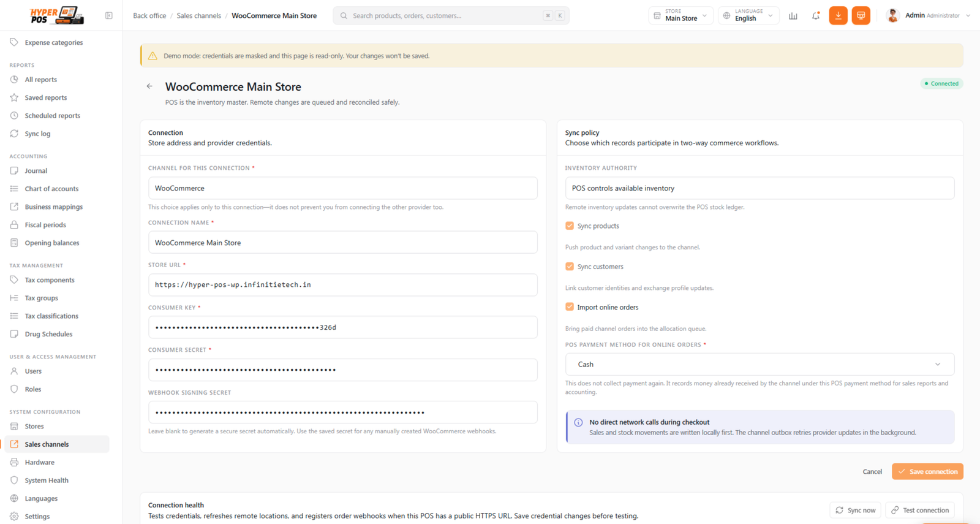Click the Users person icon
The width and height of the screenshot is (980, 524).
tap(14, 371)
